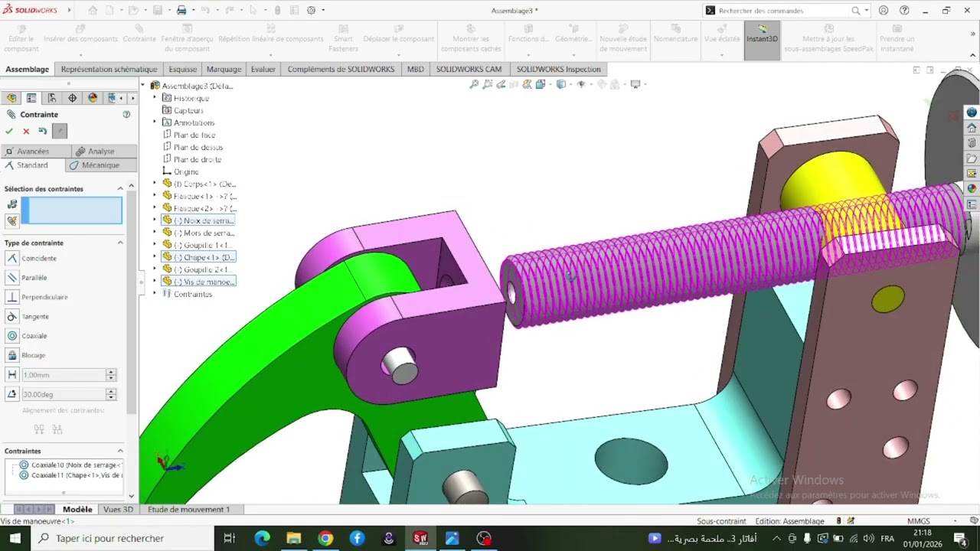This screenshot has width=980, height=551.
Task: Open Etude de mouvement 1 tab
Action: (188, 510)
